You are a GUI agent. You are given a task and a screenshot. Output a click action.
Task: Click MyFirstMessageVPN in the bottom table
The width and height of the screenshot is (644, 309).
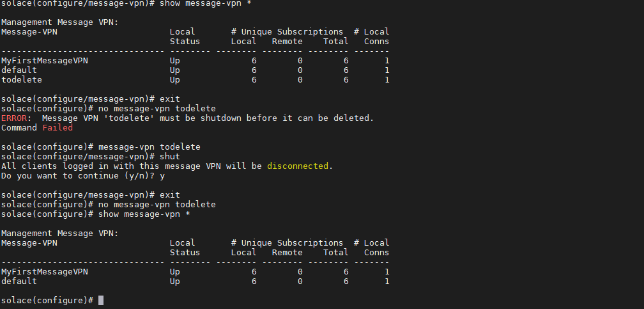coord(44,271)
